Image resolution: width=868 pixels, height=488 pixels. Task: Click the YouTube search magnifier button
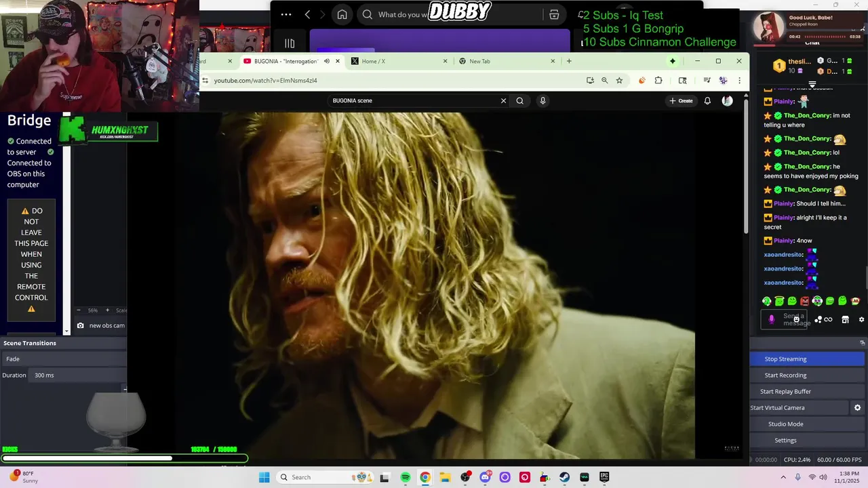[x=519, y=101]
